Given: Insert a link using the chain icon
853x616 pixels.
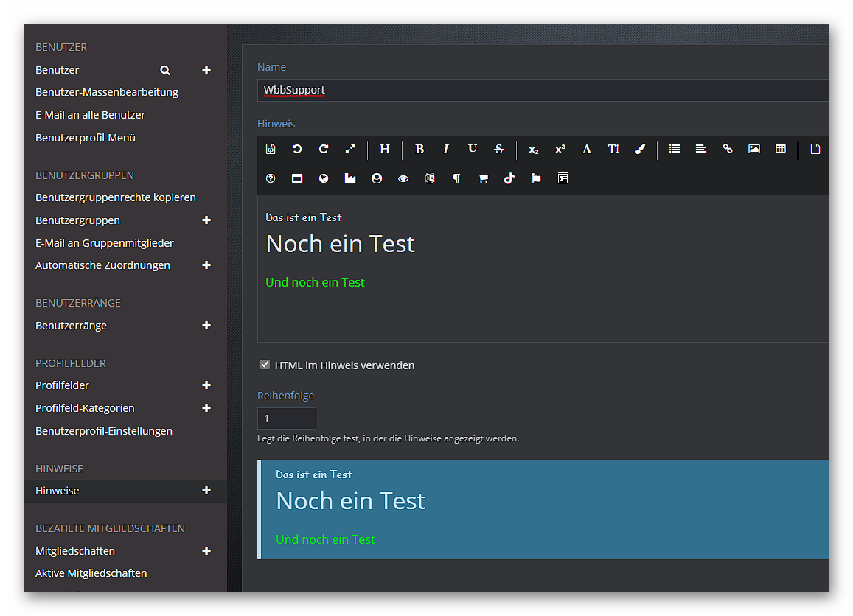Looking at the screenshot, I should point(728,149).
